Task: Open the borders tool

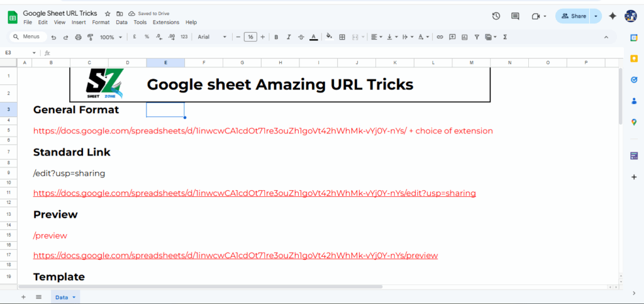Action: (x=341, y=37)
